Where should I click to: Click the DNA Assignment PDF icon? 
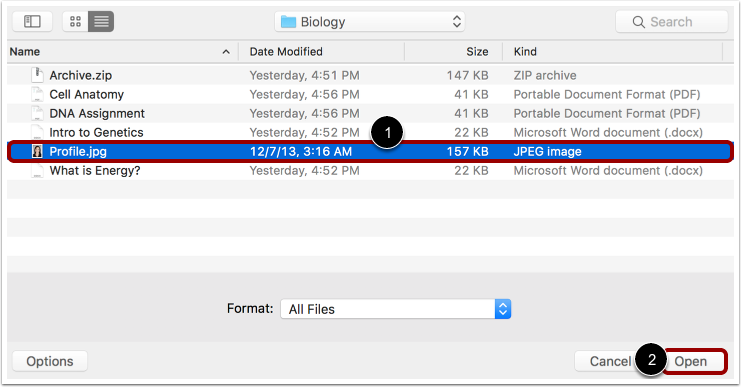tap(37, 113)
